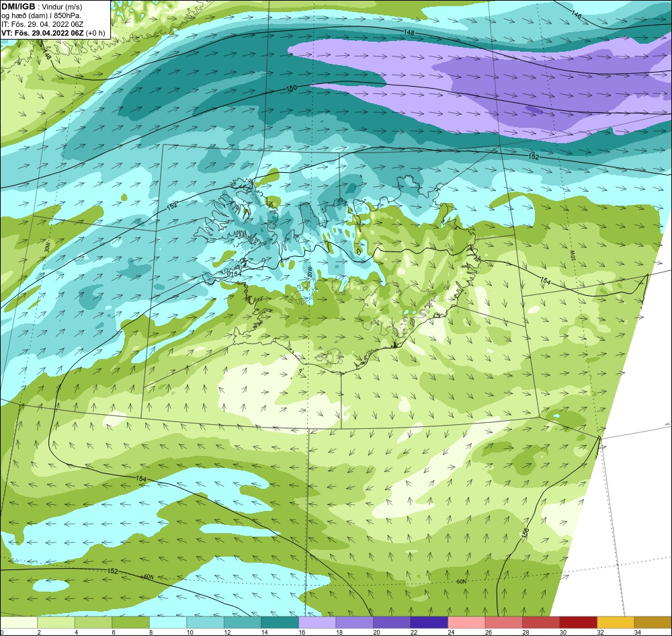The image size is (672, 636).
Task: Click legend tick label '32'
Action: (600, 632)
